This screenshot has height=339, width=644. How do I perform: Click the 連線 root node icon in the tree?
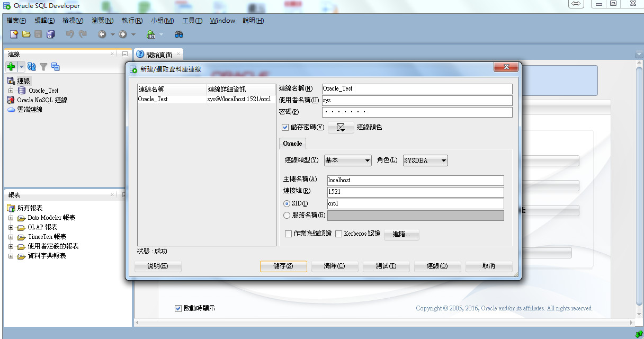tap(11, 81)
